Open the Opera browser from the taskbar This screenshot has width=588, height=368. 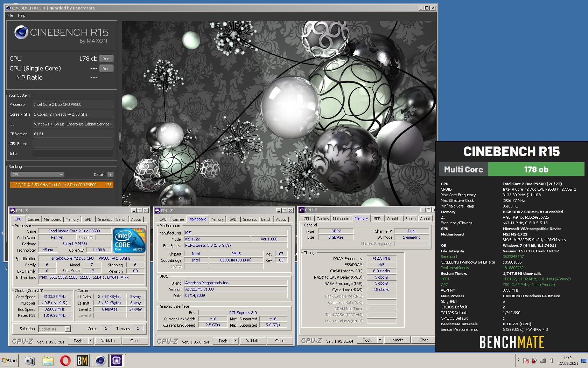[65, 360]
